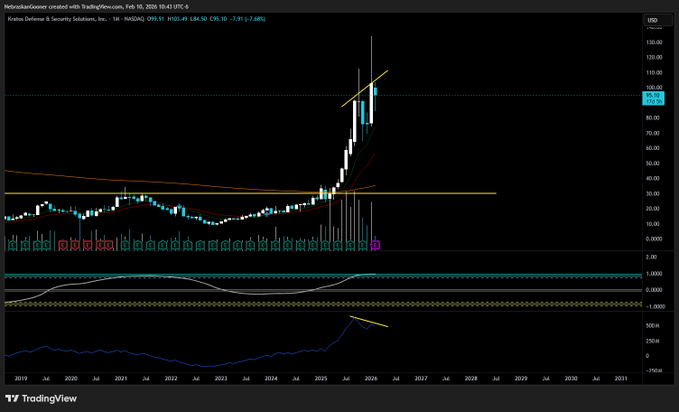Select the leftmost red earnings marker

click(x=62, y=244)
